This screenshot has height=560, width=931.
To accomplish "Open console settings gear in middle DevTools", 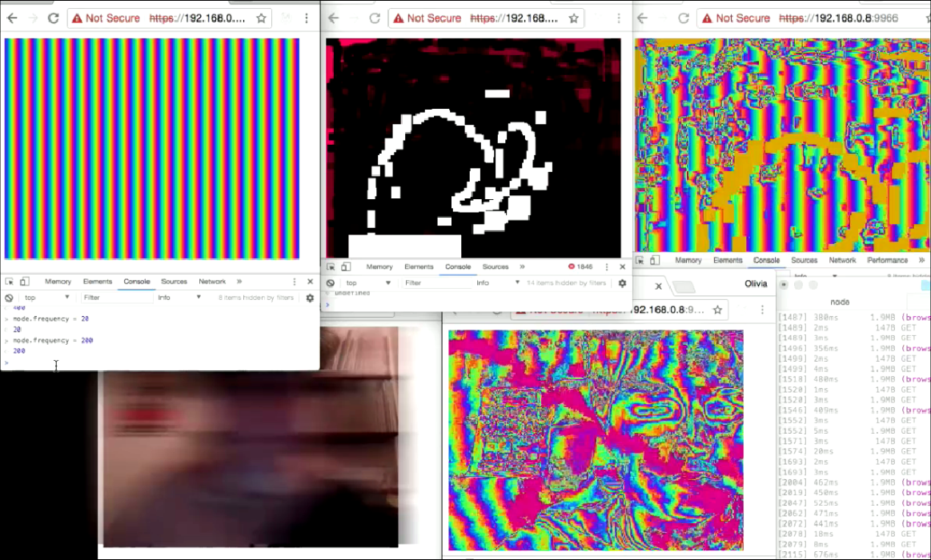I will (622, 283).
